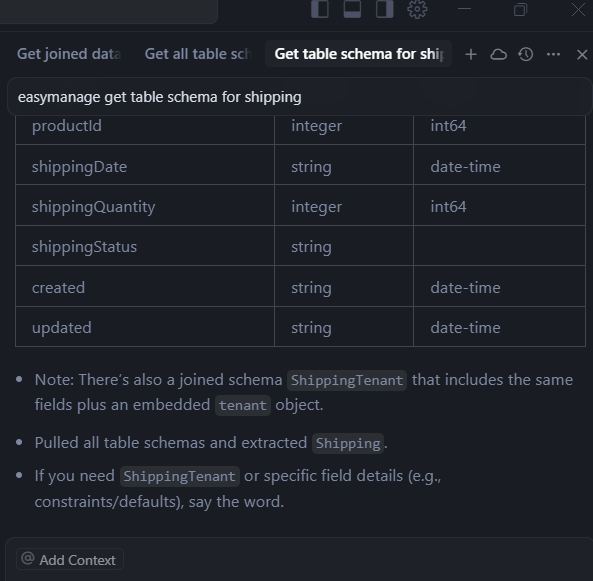Click 'string' type in updated row
Viewport: 593px width, 581px height.
(x=311, y=328)
